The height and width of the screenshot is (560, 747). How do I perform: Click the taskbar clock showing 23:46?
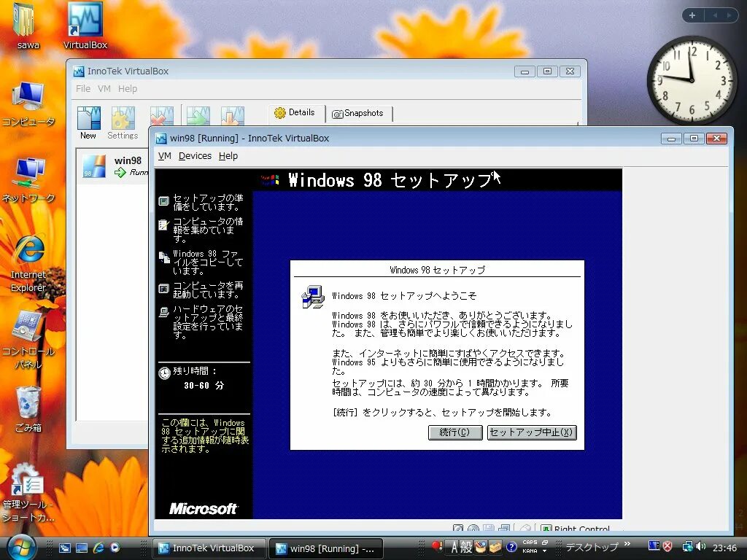[x=724, y=548]
